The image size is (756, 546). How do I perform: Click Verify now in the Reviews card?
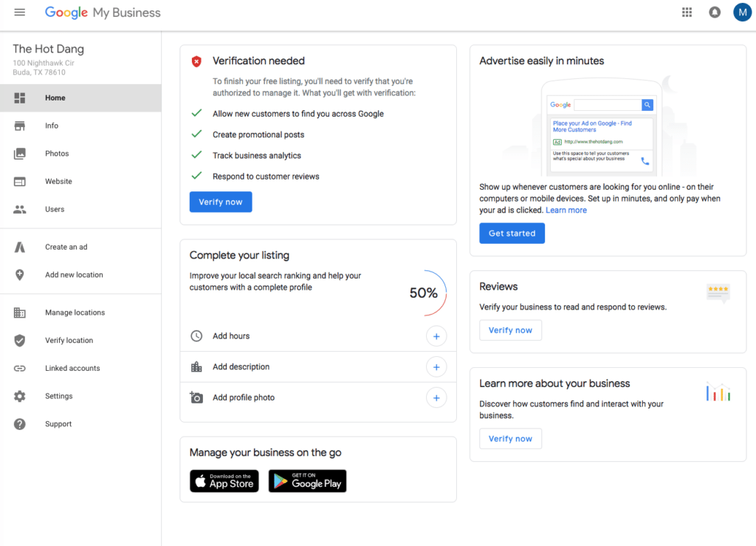[x=510, y=330]
